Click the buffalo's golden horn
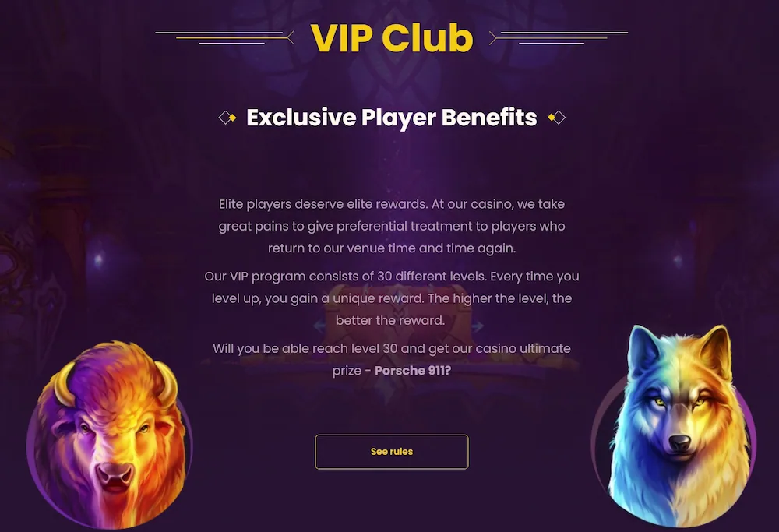Image resolution: width=779 pixels, height=532 pixels. [167, 382]
